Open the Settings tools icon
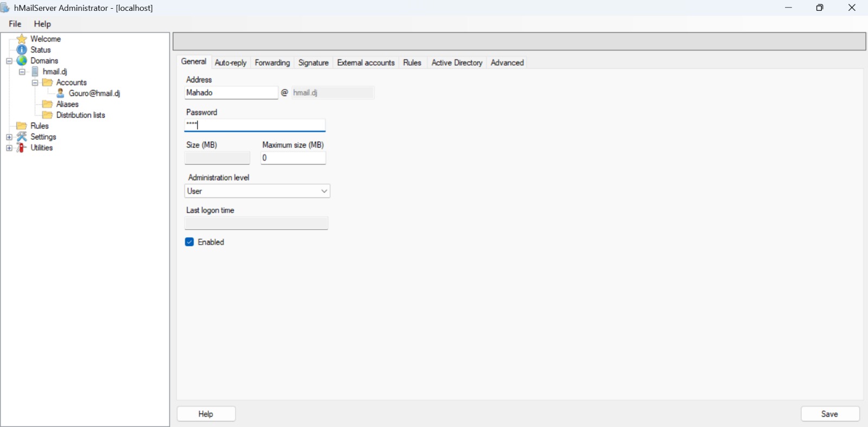 pyautogui.click(x=22, y=137)
